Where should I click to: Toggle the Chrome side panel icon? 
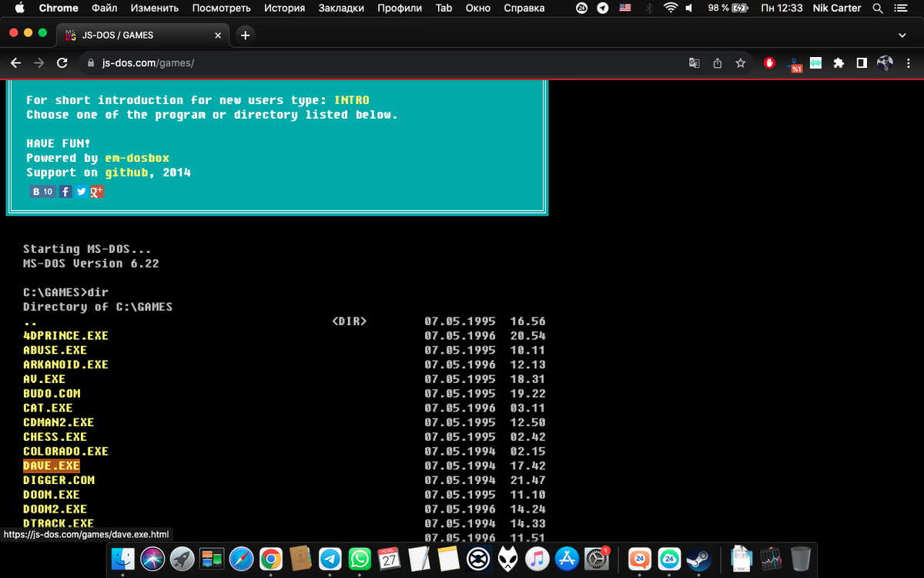coord(862,63)
